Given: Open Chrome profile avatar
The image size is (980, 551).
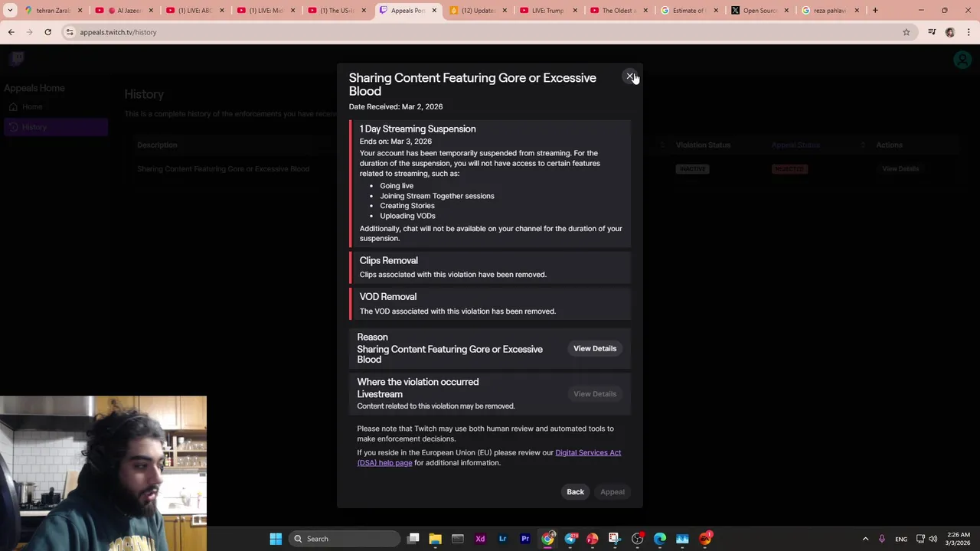Looking at the screenshot, I should click(x=950, y=32).
